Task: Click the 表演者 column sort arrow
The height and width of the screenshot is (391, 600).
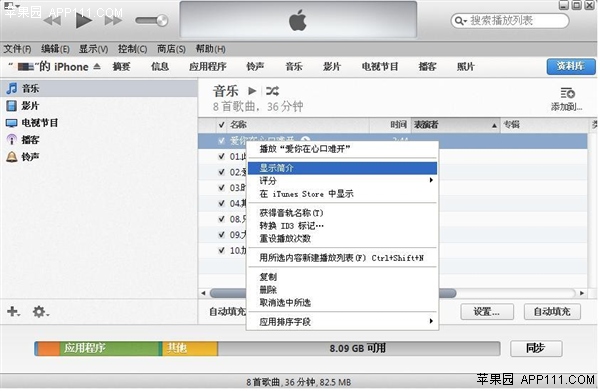Action: [x=494, y=125]
